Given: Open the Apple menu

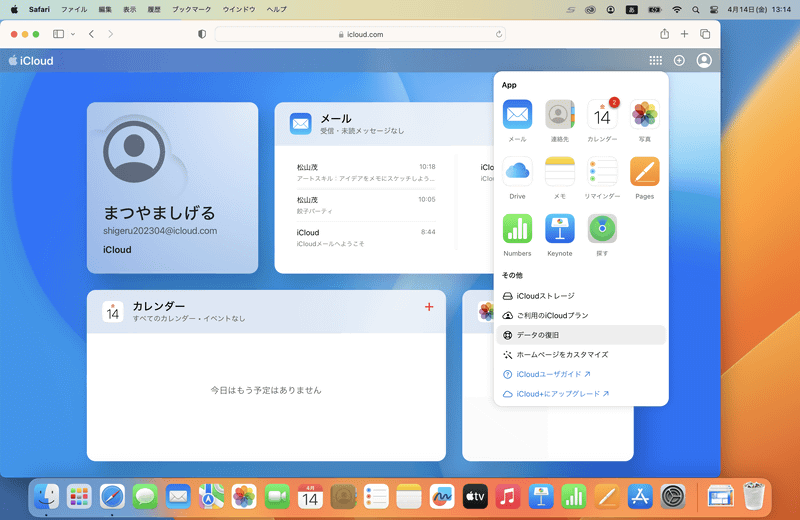Looking at the screenshot, I should 14,9.
